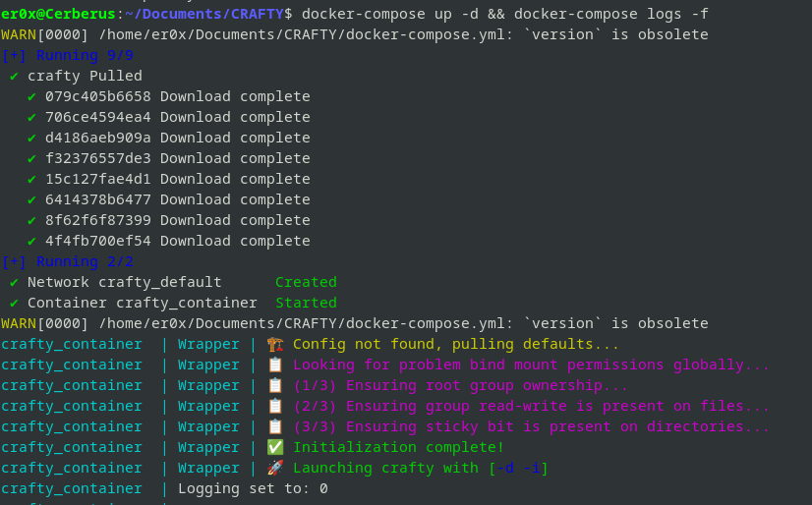Click the Ensuring sticky bit message
This screenshot has width=812, height=505.
[531, 426]
